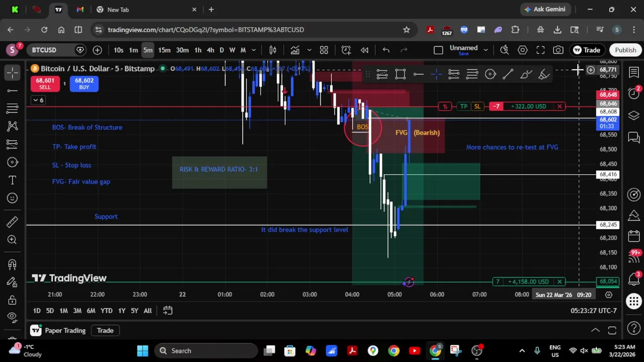Switch to the 5m interval

pos(148,50)
